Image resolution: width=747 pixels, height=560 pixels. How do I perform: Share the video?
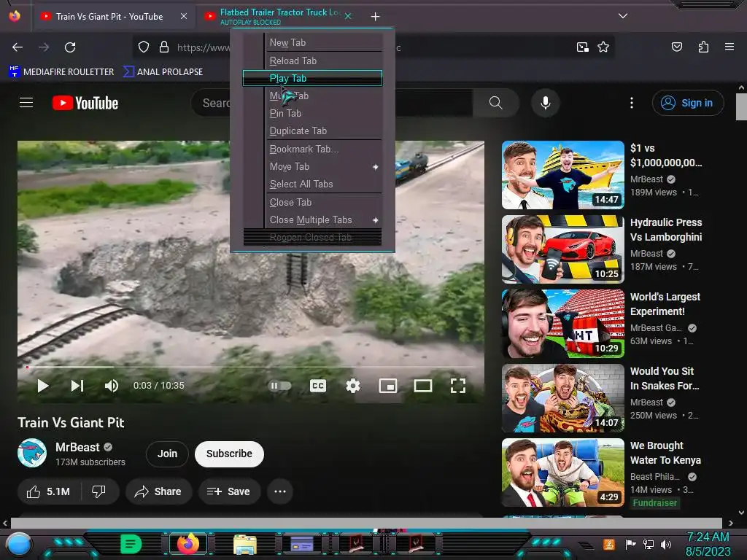(x=158, y=491)
